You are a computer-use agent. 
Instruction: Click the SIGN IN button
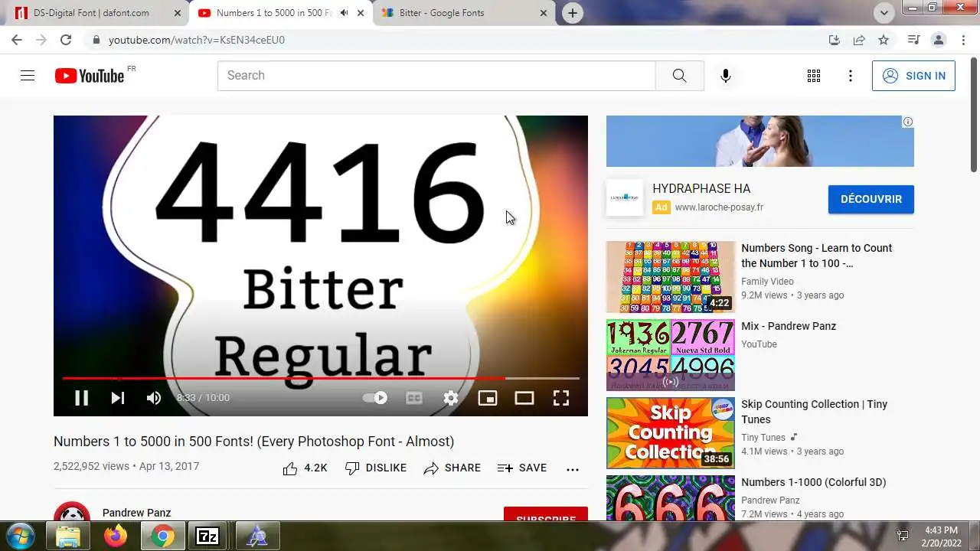point(913,76)
